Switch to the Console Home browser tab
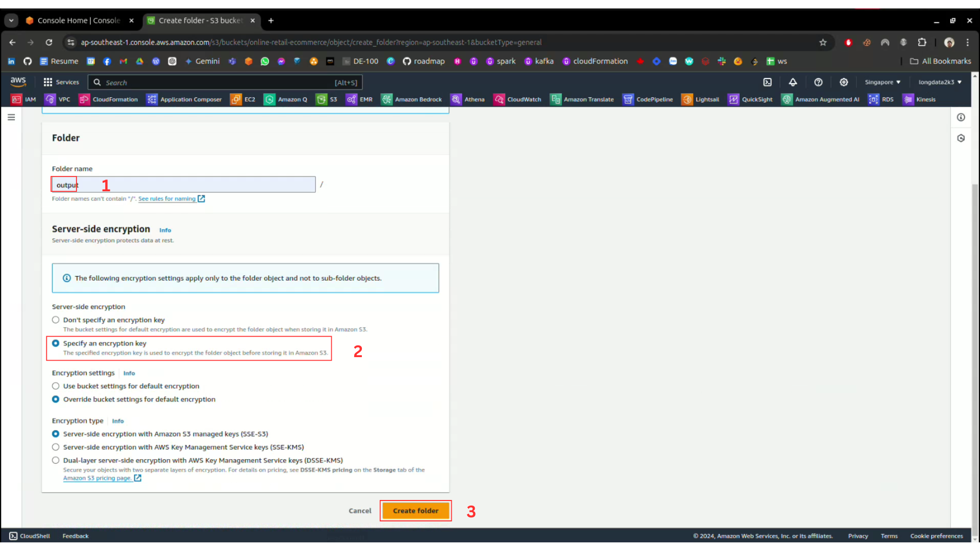 (79, 20)
